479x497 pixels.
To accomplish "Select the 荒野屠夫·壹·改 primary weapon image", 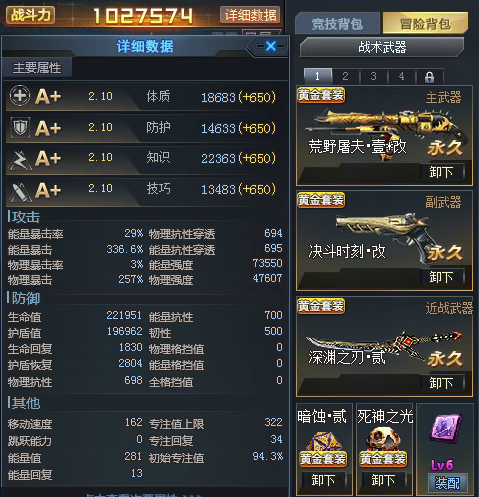I will click(387, 131).
